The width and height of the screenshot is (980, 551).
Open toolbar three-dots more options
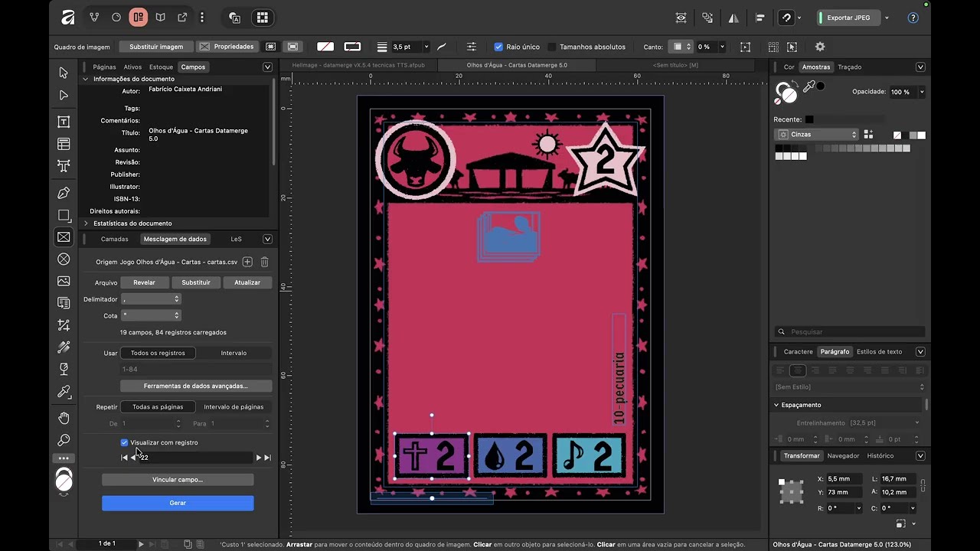tap(202, 17)
